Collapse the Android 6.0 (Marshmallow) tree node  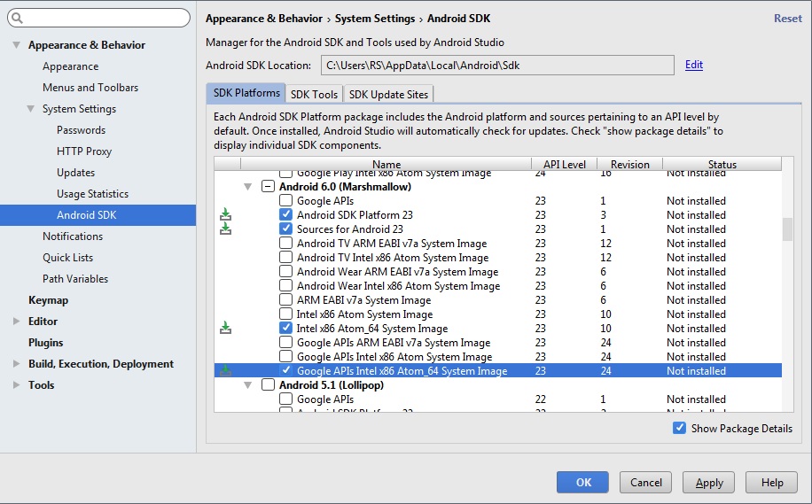click(247, 186)
